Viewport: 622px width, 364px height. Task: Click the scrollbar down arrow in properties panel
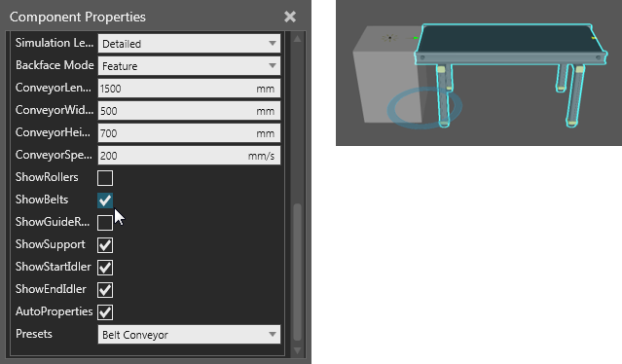point(297,351)
